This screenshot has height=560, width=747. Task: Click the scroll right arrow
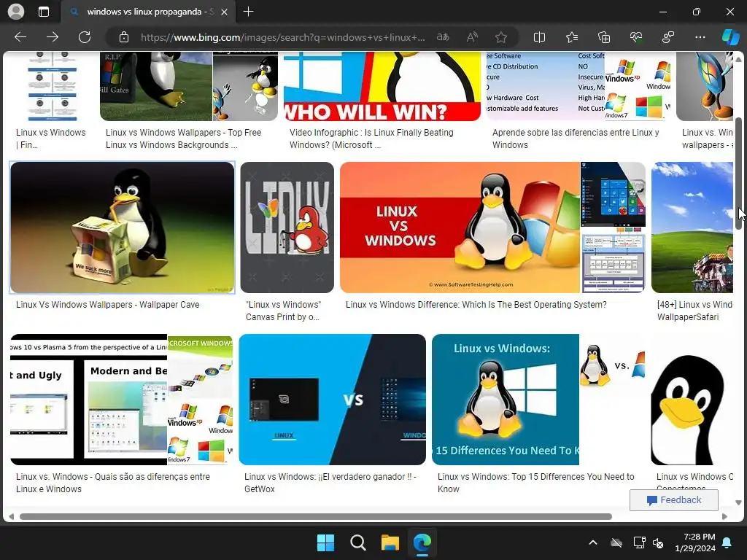[724, 517]
